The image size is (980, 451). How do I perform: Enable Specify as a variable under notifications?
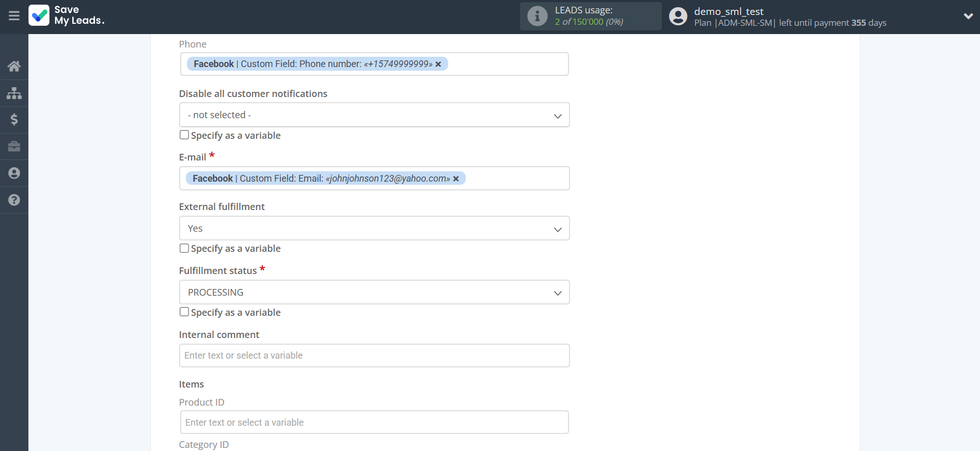(184, 135)
